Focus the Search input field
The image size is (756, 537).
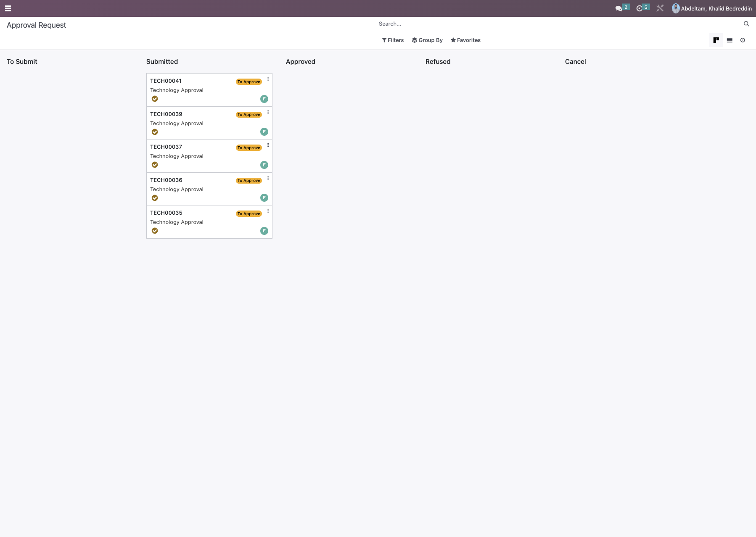(560, 24)
